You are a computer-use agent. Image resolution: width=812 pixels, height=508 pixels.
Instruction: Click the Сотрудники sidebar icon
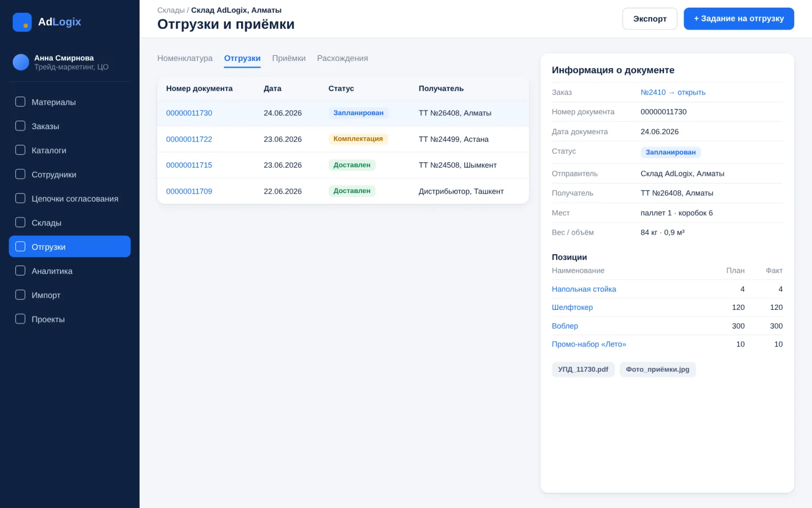pos(20,174)
